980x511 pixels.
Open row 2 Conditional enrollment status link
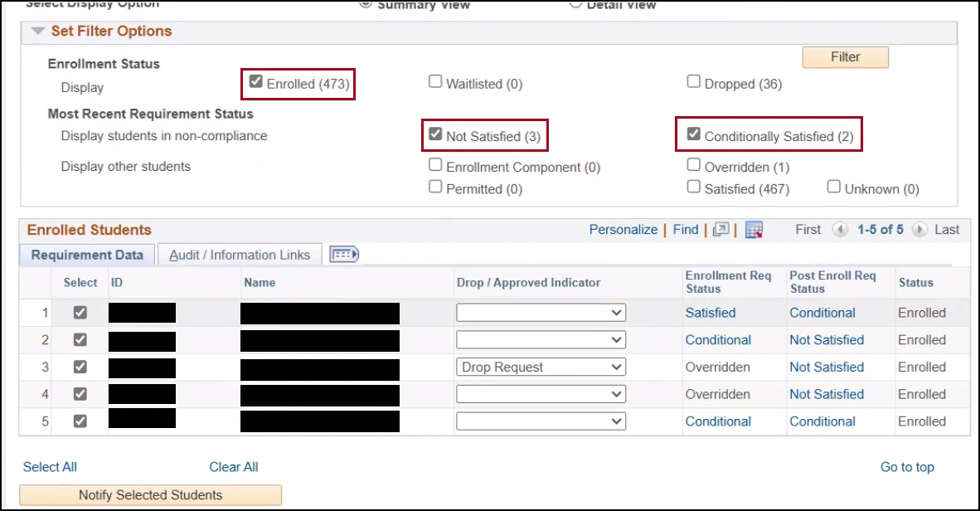click(x=718, y=339)
